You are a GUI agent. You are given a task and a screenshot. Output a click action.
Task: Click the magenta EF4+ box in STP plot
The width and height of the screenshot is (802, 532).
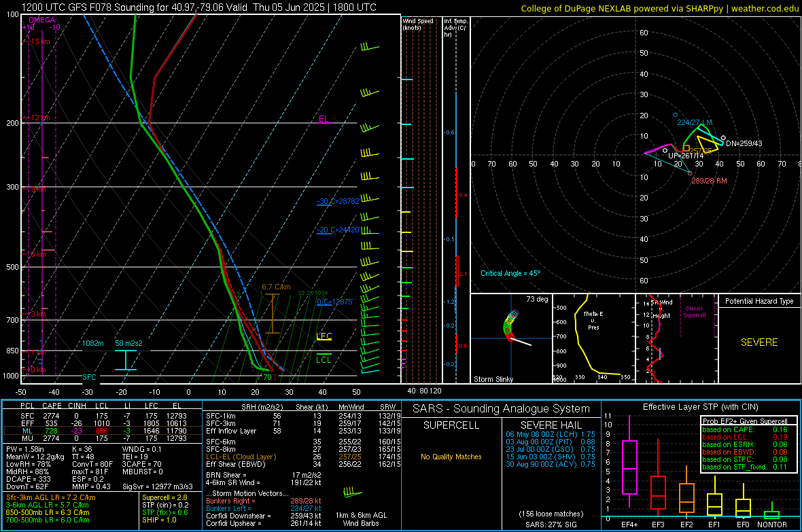click(x=629, y=467)
